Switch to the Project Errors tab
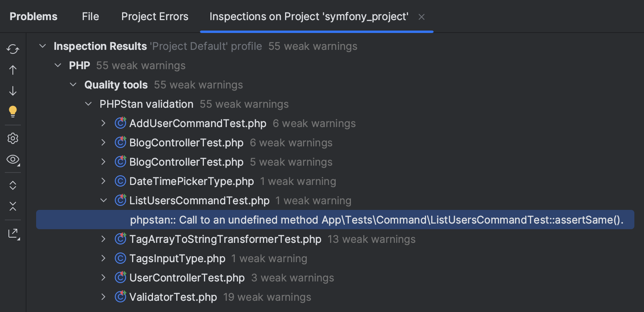Screen dimensions: 644x312 155,16
